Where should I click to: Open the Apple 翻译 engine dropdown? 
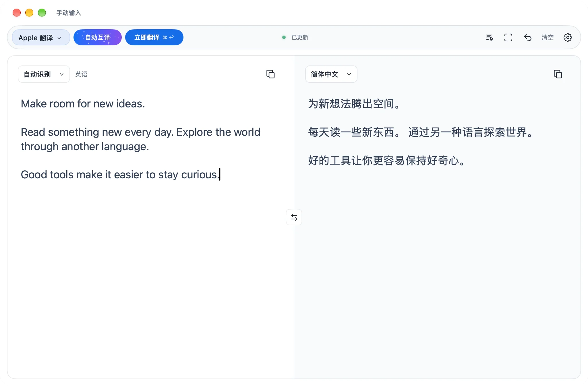pyautogui.click(x=41, y=38)
